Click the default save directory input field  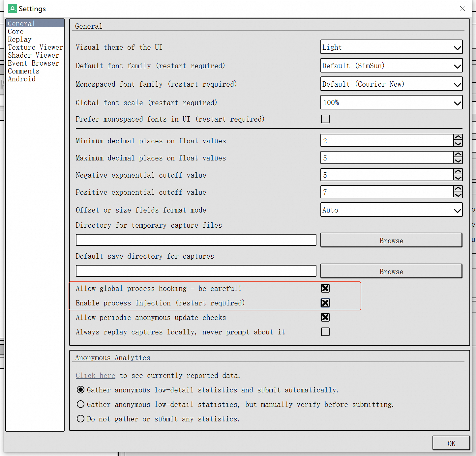(x=196, y=271)
